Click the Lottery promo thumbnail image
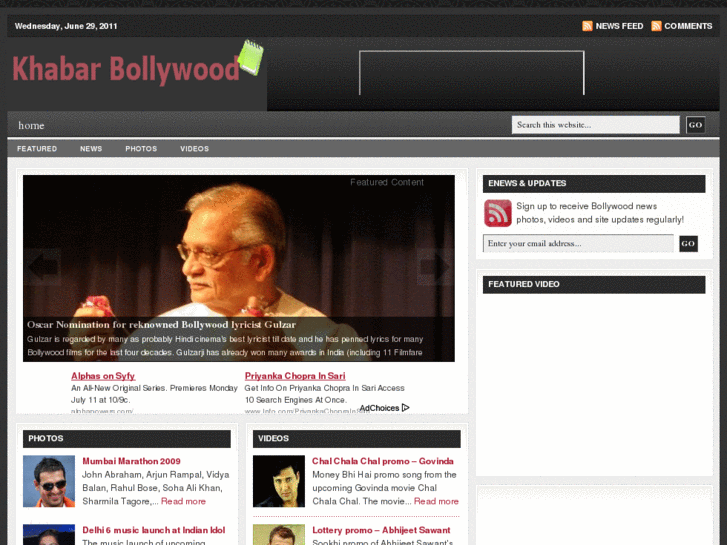This screenshot has width=727, height=545. 279,534
